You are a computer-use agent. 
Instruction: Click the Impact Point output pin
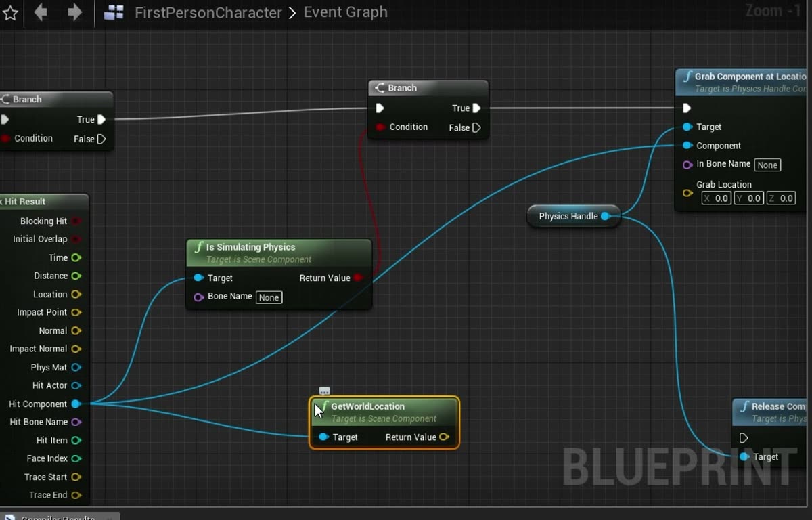tap(76, 312)
